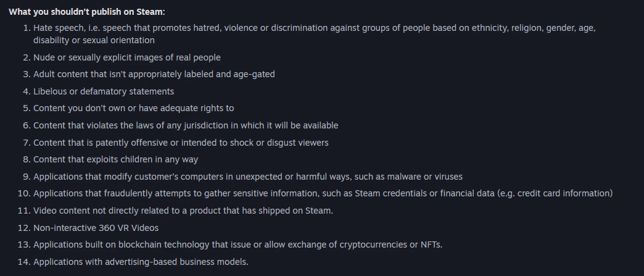Click "credit card information" in the parentheses
The height and width of the screenshot is (276, 644).
(563, 194)
